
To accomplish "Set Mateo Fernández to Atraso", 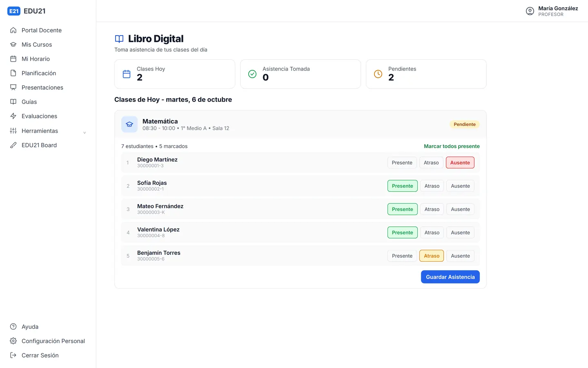I will coord(432,209).
